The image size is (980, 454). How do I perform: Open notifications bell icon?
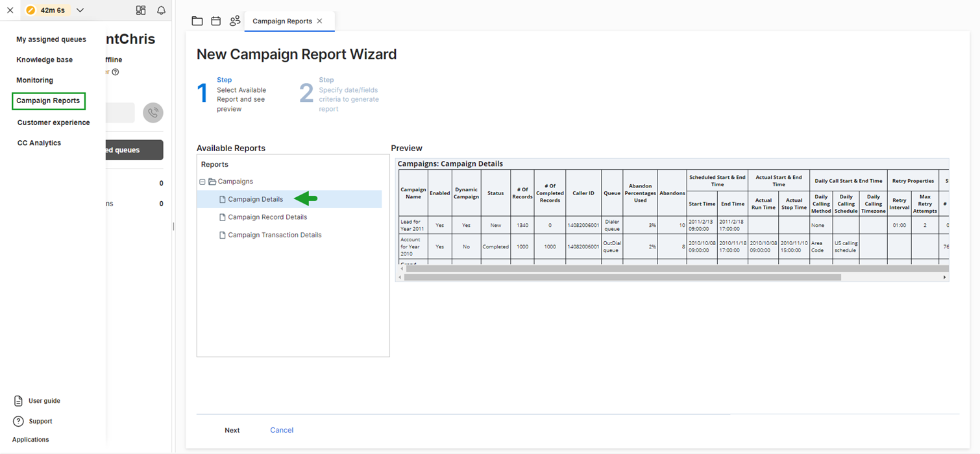click(161, 10)
